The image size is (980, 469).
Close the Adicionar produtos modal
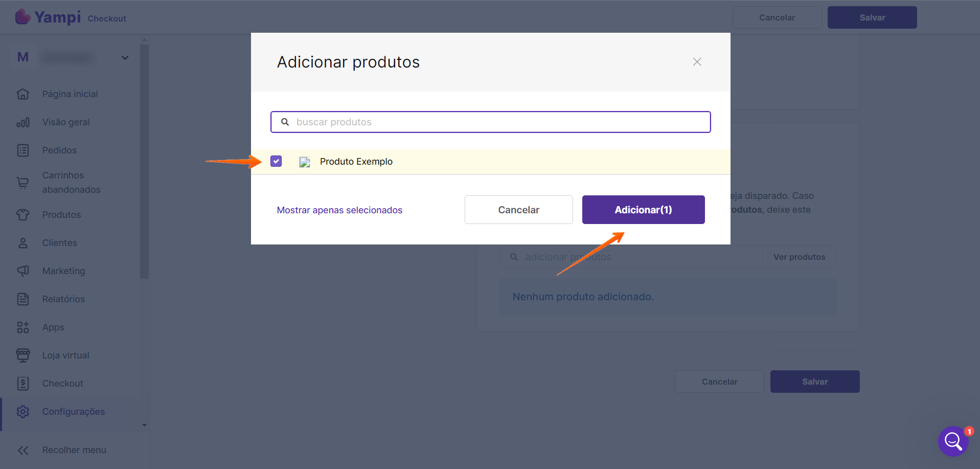coord(697,62)
